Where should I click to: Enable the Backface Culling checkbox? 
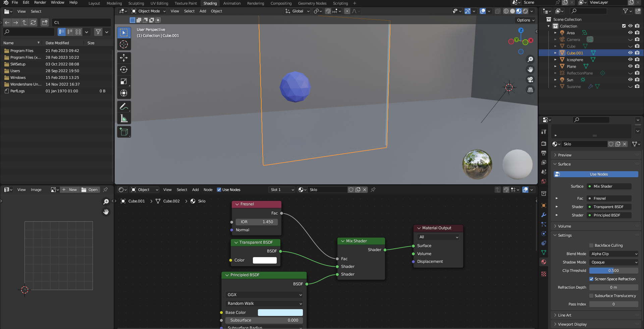coord(591,245)
